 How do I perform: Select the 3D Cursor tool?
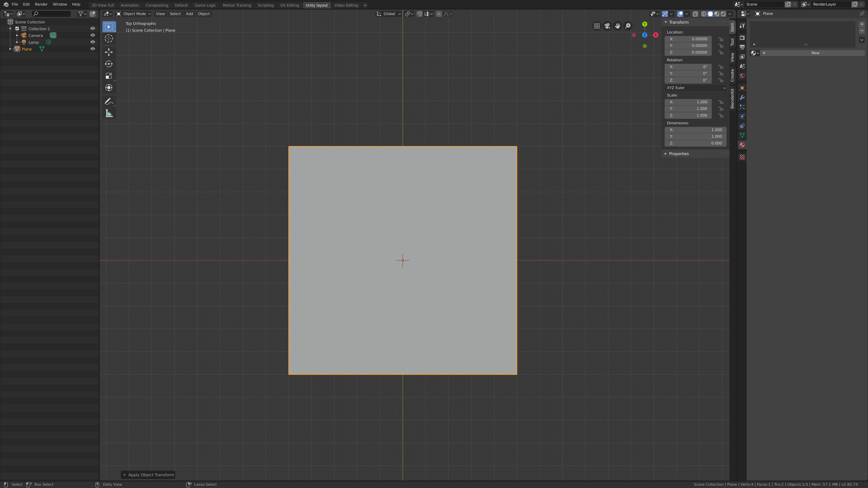point(109,39)
